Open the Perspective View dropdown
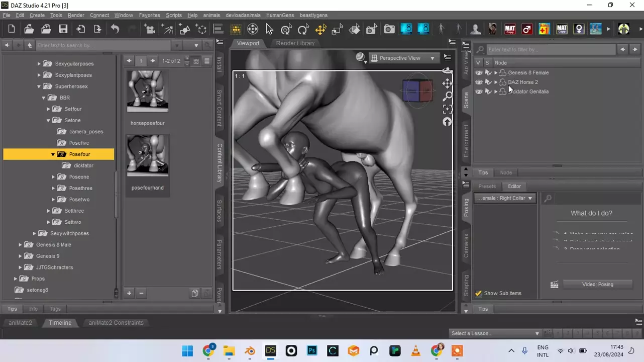This screenshot has height=362, width=644. point(403,58)
